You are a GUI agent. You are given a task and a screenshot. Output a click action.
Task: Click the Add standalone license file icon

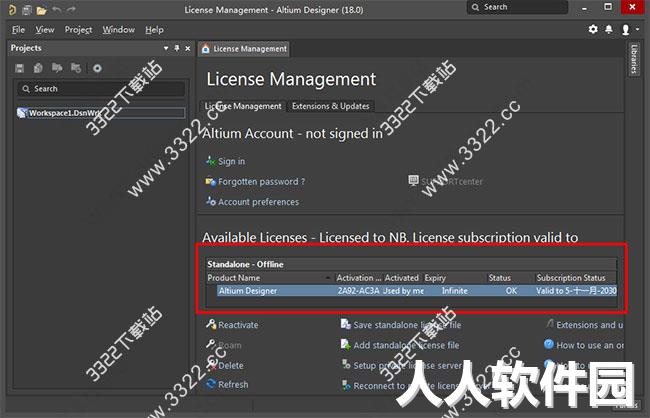tap(345, 344)
